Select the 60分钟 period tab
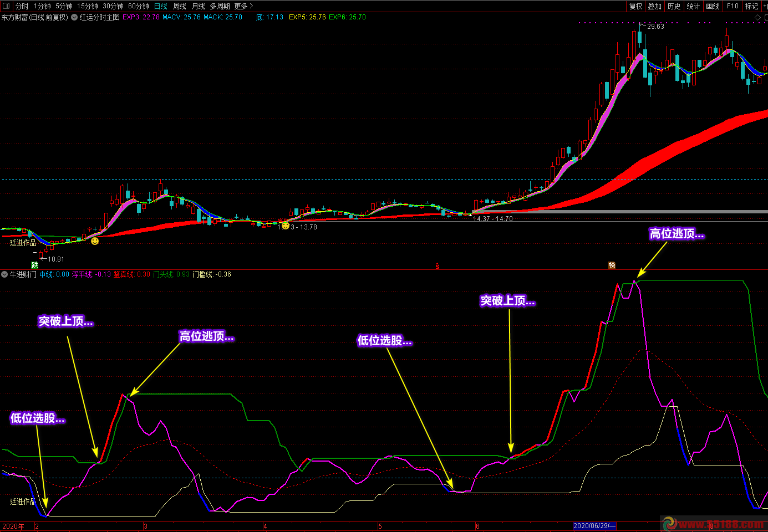 point(139,6)
